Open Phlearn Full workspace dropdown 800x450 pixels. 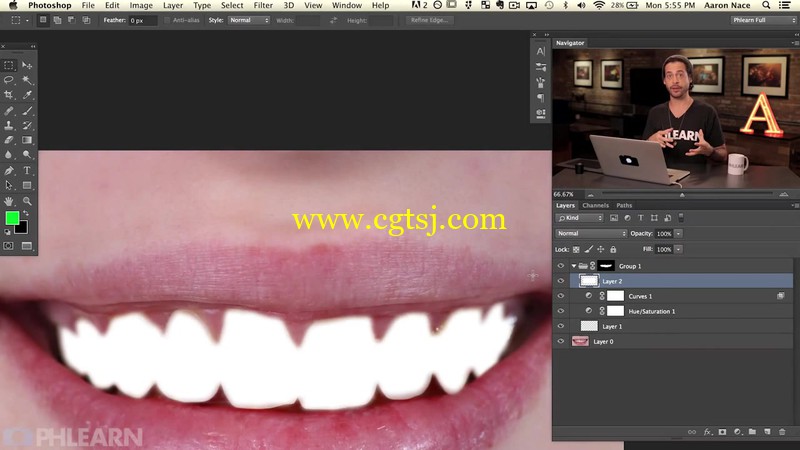[763, 20]
